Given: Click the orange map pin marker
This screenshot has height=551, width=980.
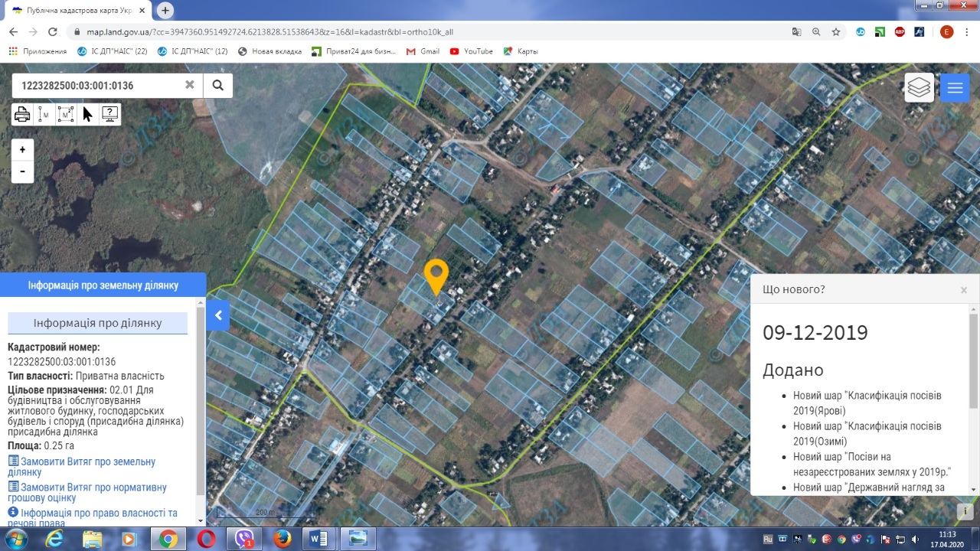Looking at the screenshot, I should [x=436, y=277].
